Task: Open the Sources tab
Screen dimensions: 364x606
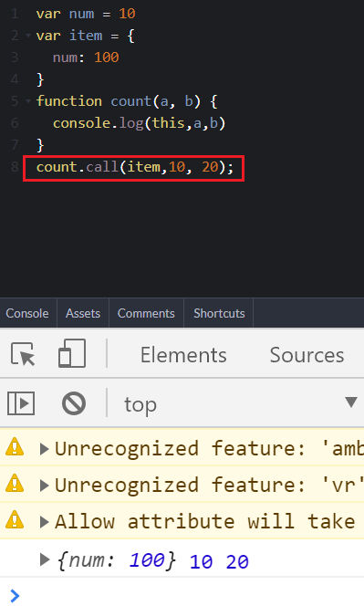Action: tap(307, 355)
